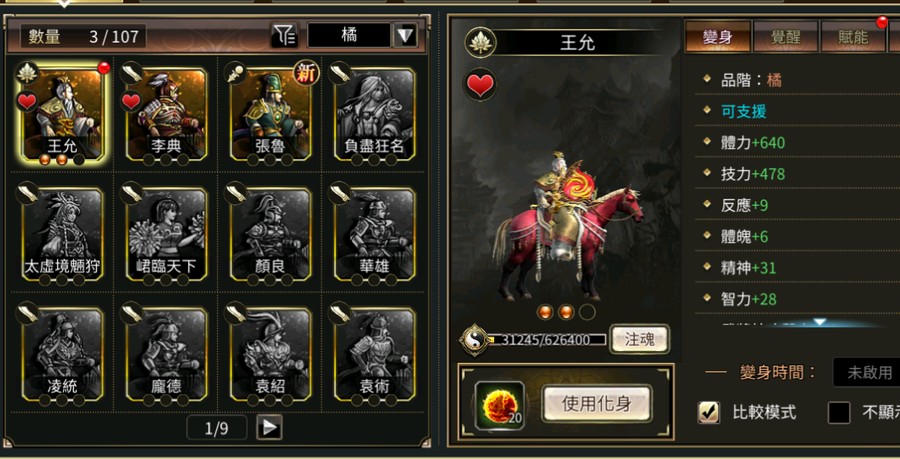Open the filter list icon
The image size is (900, 459).
tap(284, 36)
